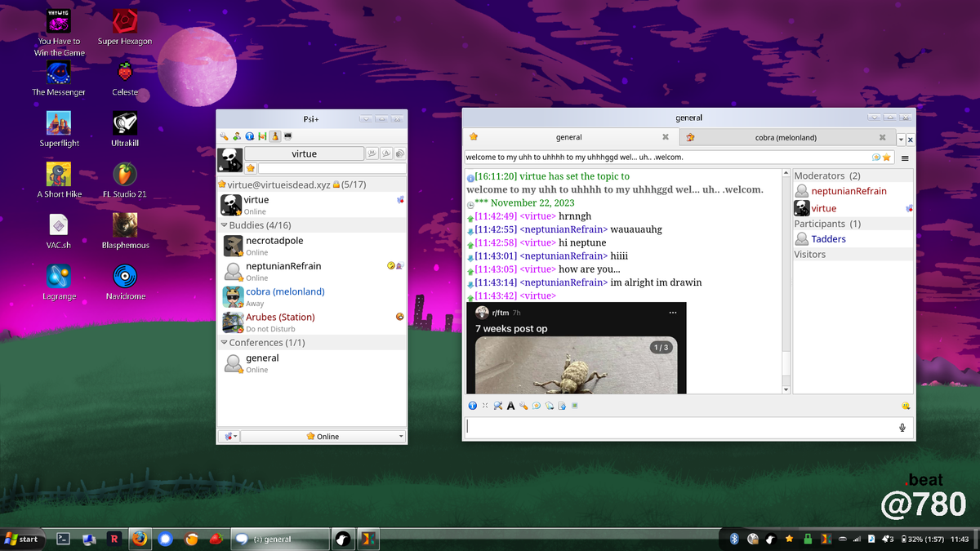Click the start button on the taskbar

(22, 539)
